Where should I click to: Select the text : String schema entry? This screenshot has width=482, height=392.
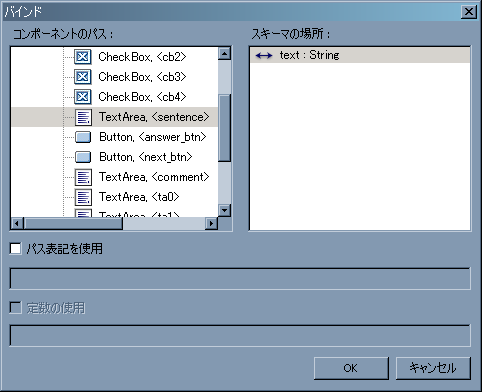(360, 55)
